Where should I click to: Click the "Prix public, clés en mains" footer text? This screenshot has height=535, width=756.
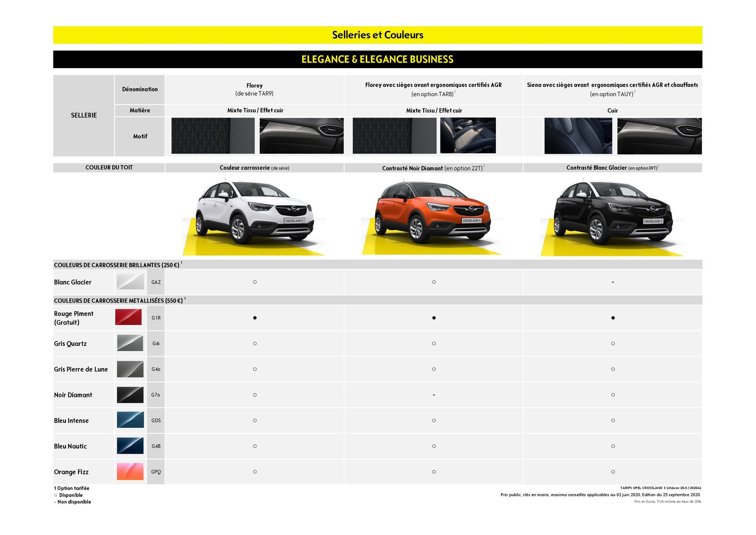pos(601,495)
